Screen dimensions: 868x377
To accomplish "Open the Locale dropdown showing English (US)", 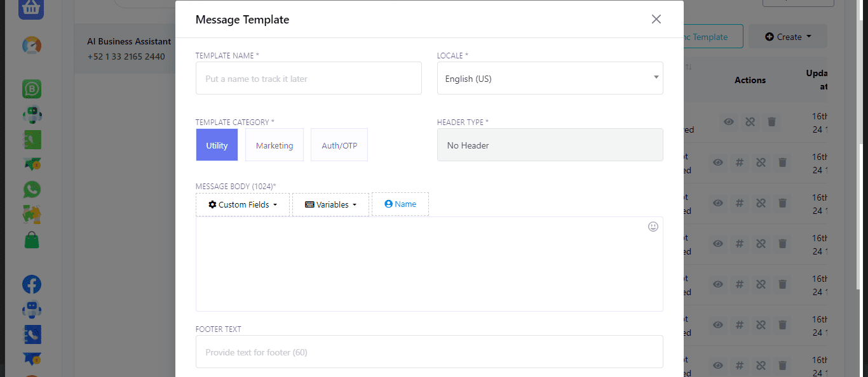I will [550, 79].
